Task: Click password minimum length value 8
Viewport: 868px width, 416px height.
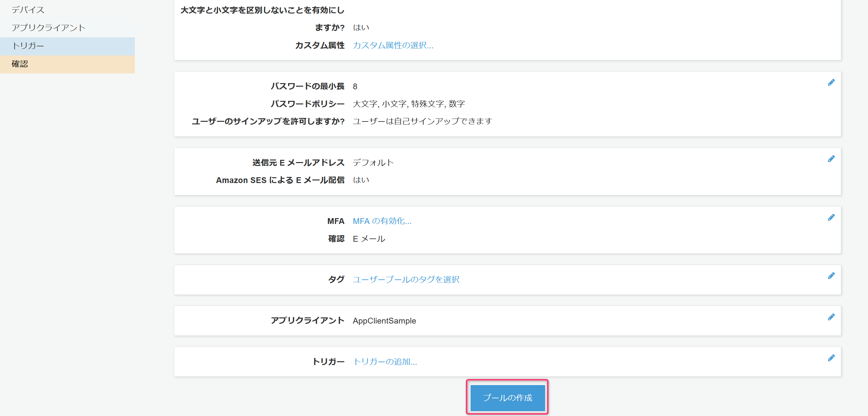Action: (x=355, y=86)
